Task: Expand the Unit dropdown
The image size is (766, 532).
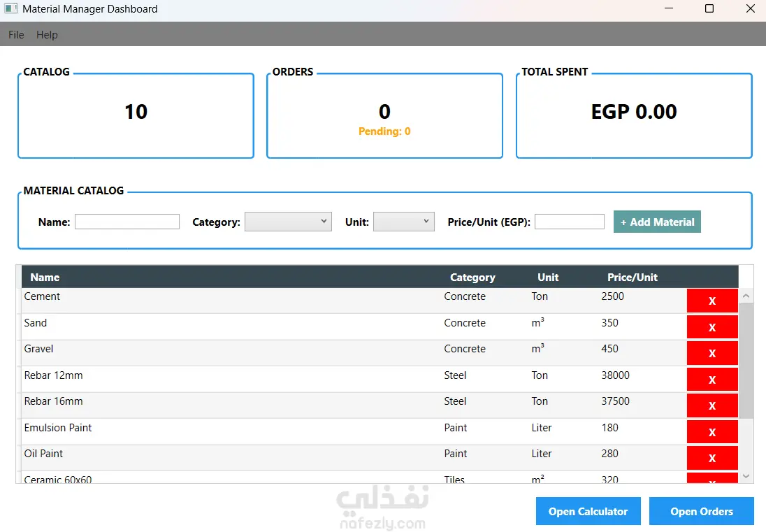Action: point(403,222)
